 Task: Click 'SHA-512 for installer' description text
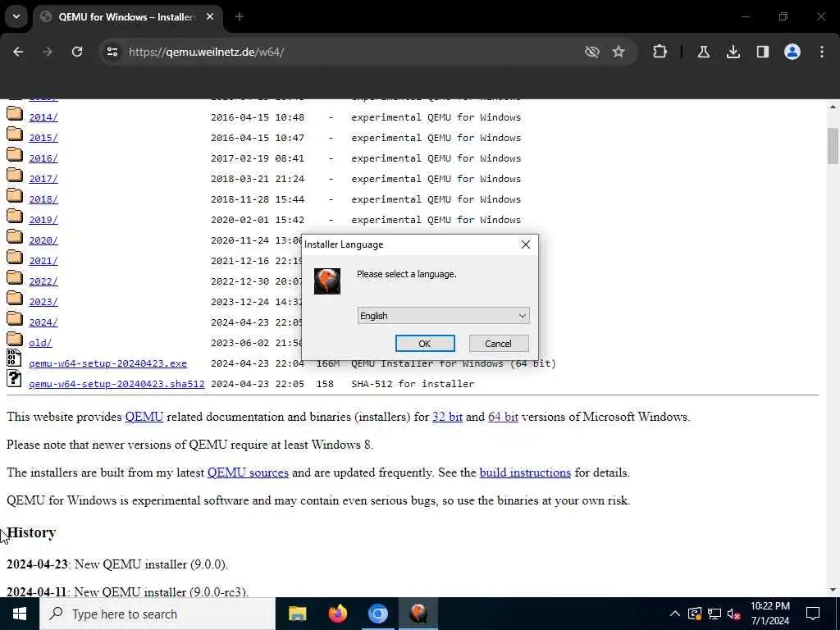[413, 384]
